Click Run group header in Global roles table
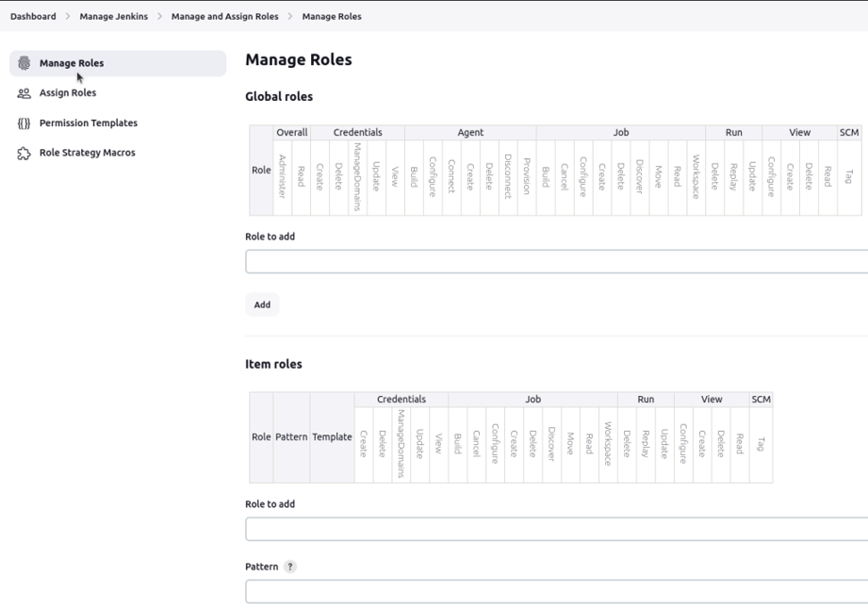This screenshot has width=868, height=607. pyautogui.click(x=734, y=132)
